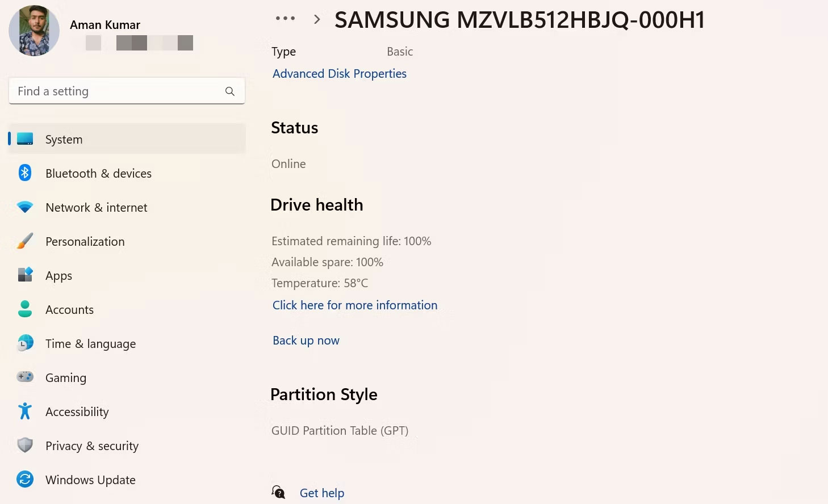Navigate to Accounts settings
This screenshot has height=504, width=828.
click(127, 309)
